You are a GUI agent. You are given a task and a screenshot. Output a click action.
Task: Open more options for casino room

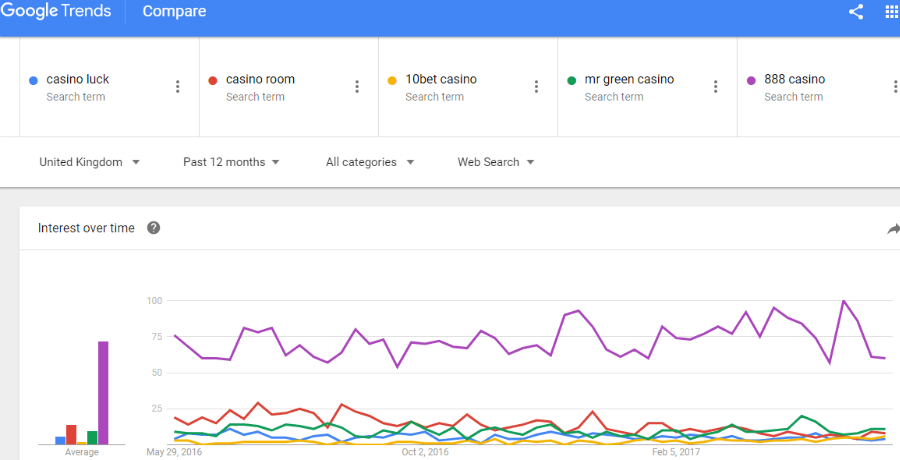tap(357, 87)
